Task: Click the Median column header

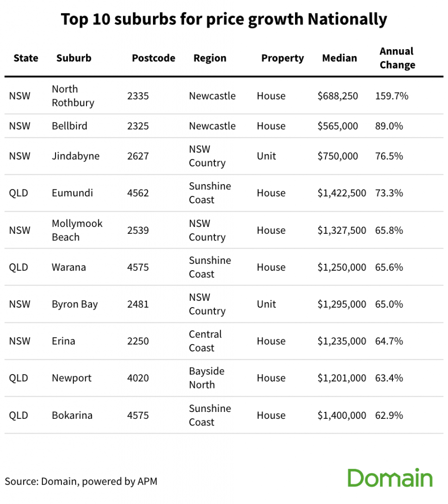Action: pos(339,58)
